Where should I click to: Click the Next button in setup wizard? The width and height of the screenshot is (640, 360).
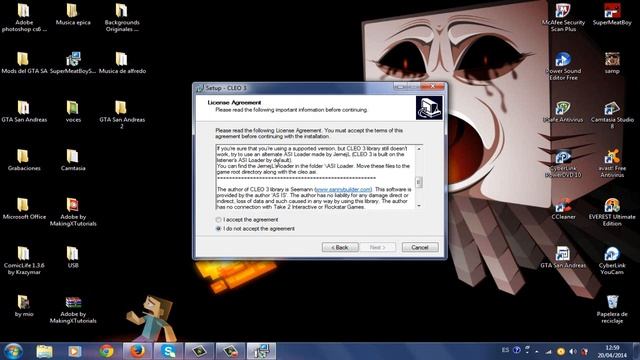[x=378, y=247]
